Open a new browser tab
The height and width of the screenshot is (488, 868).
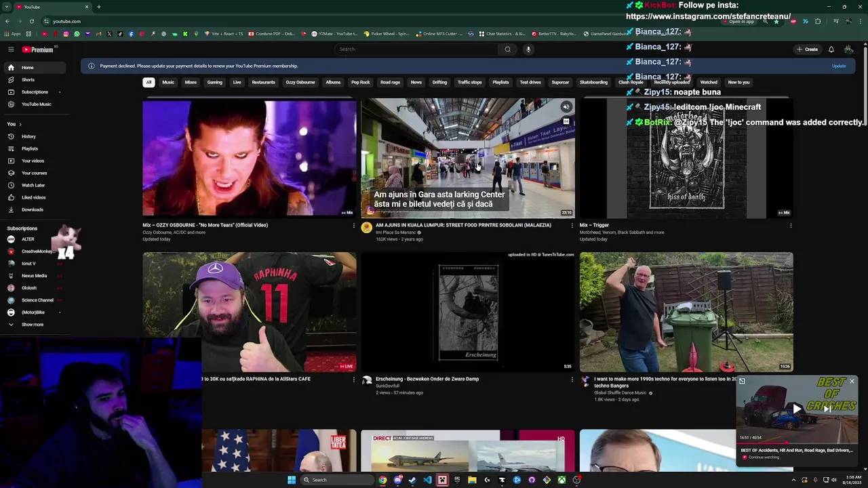(99, 7)
